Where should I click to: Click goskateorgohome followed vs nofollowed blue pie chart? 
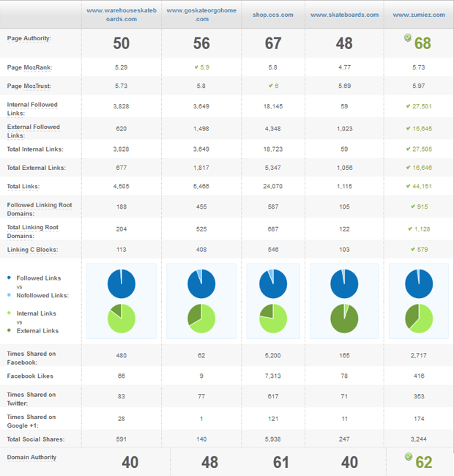[x=201, y=284]
